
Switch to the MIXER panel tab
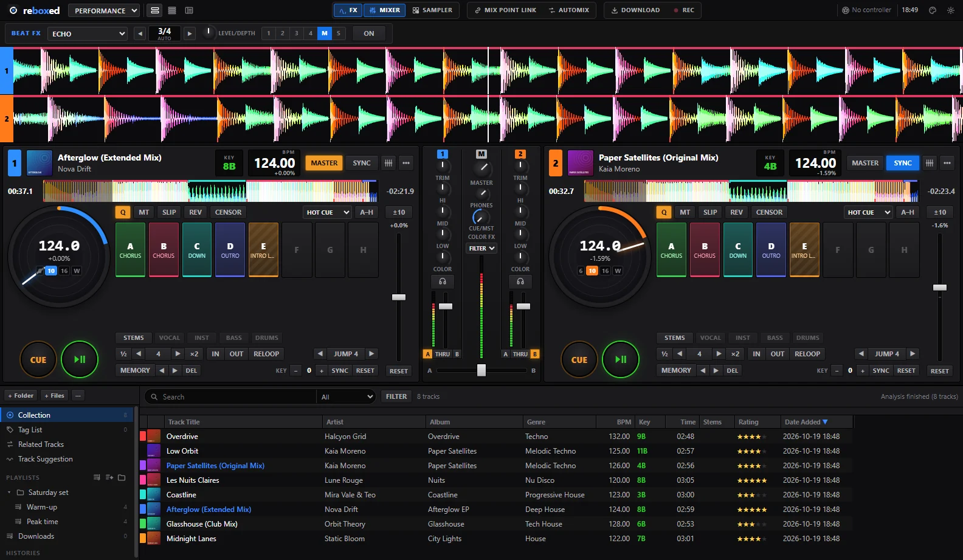(x=385, y=10)
